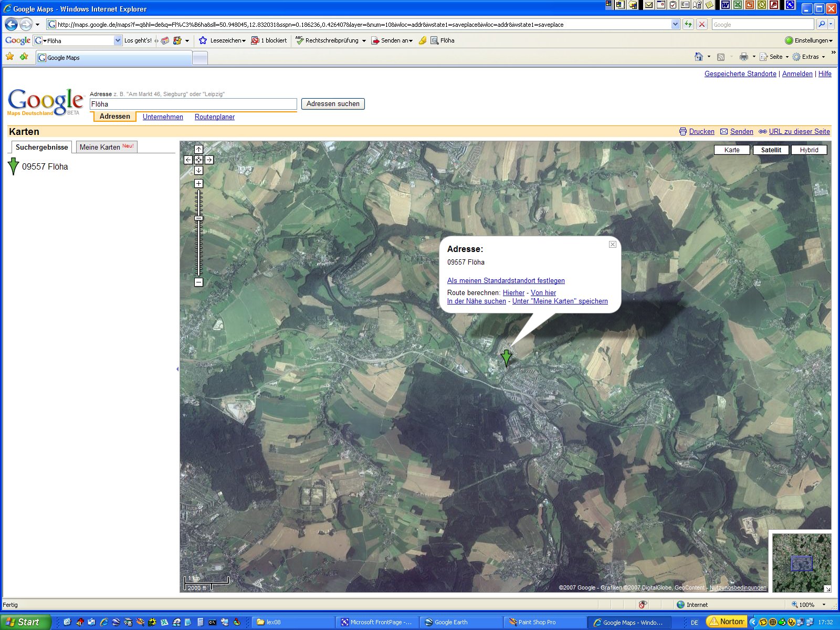Viewport: 840px width, 630px height.
Task: Select the Google Maps browser tab
Action: coord(113,58)
